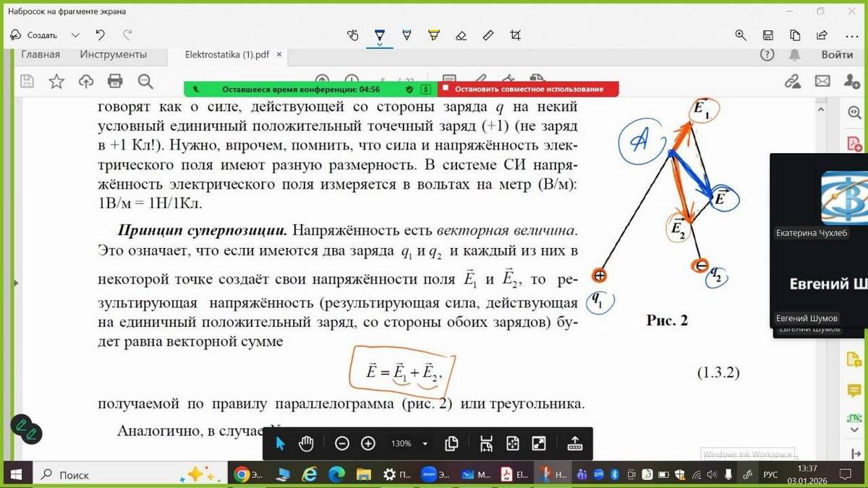The height and width of the screenshot is (488, 868).
Task: Click the zoom out minus button
Action: [342, 443]
